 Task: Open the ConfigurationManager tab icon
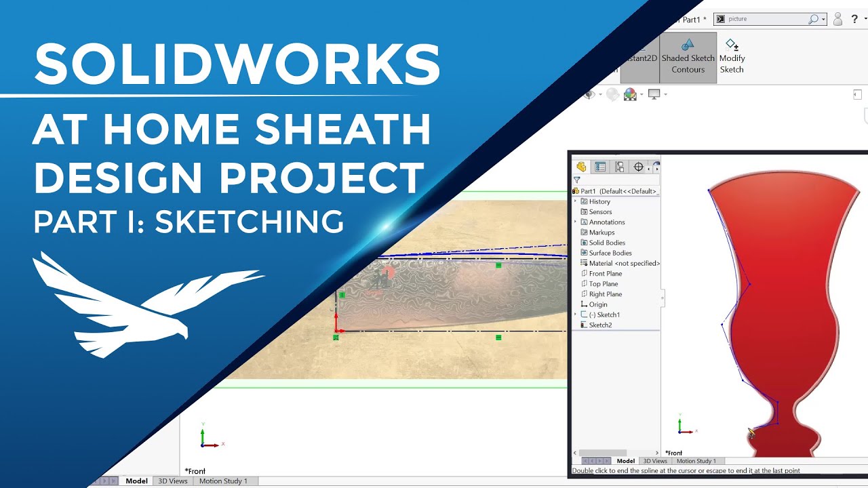point(619,167)
